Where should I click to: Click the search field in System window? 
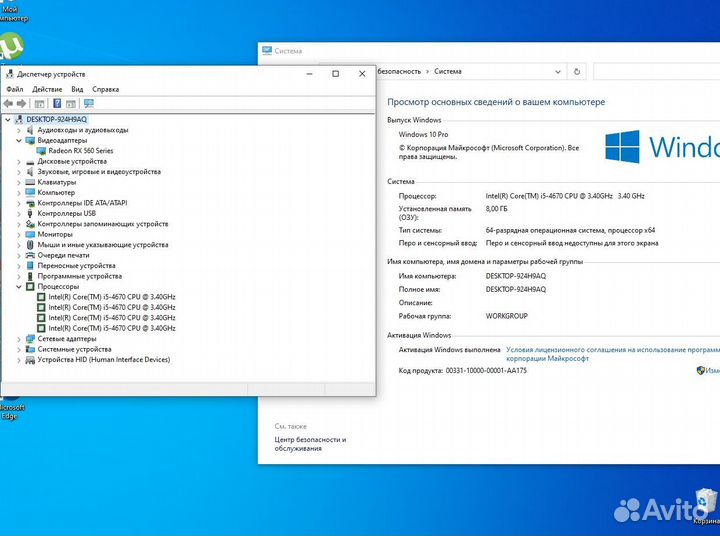657,72
